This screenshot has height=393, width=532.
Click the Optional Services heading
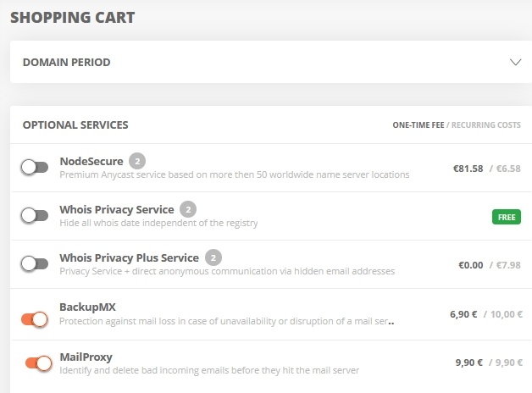pyautogui.click(x=75, y=125)
